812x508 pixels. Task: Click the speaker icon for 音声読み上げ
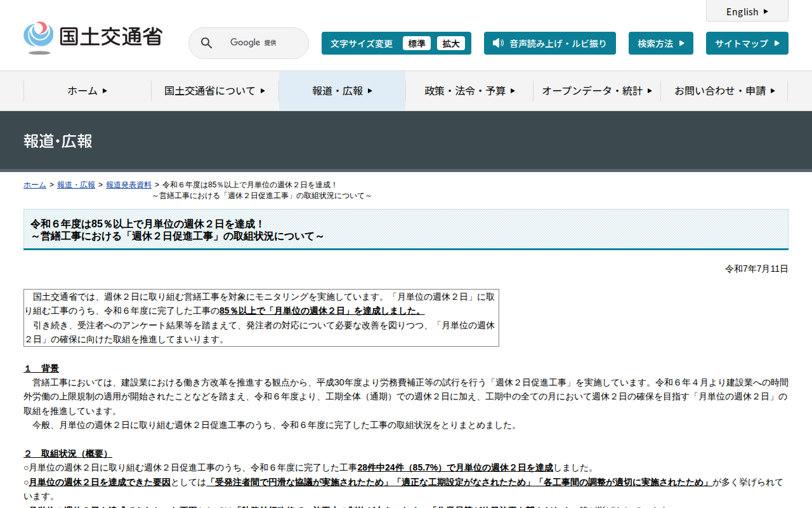click(498, 43)
